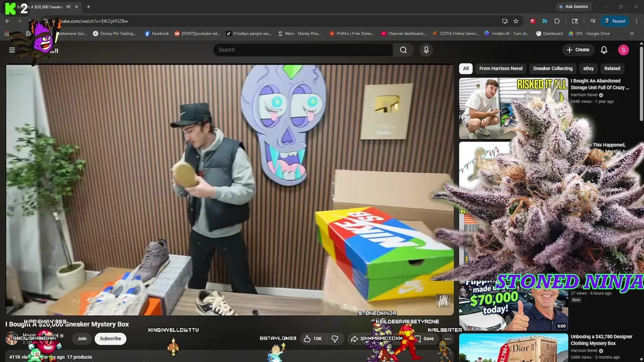The height and width of the screenshot is (362, 644).
Task: Go back in browser history
Action: (x=7, y=21)
